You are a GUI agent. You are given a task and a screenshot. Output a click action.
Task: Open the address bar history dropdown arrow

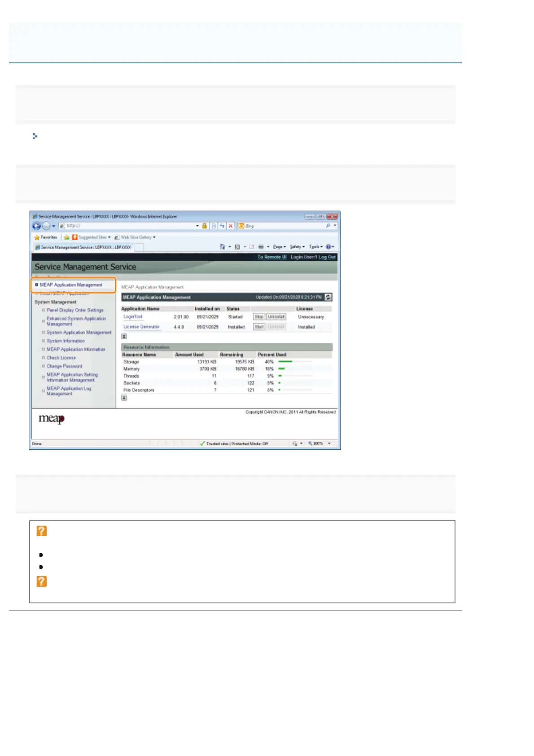[x=197, y=226]
